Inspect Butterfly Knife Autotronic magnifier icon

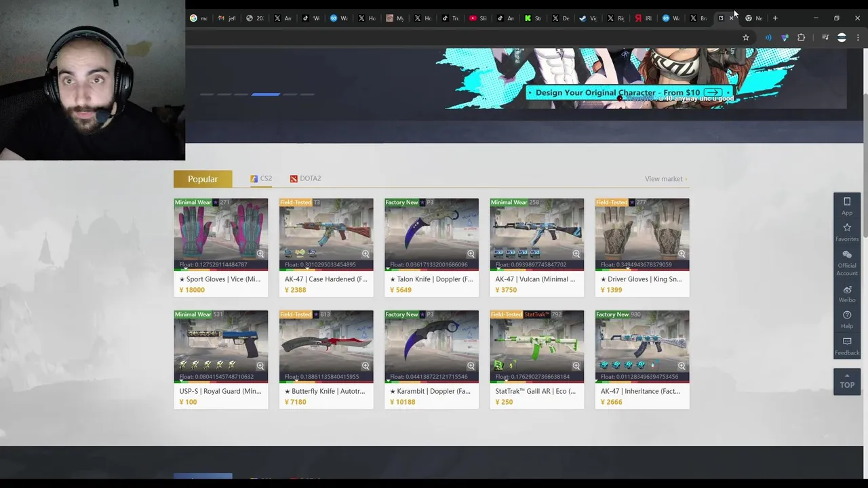[x=366, y=366]
